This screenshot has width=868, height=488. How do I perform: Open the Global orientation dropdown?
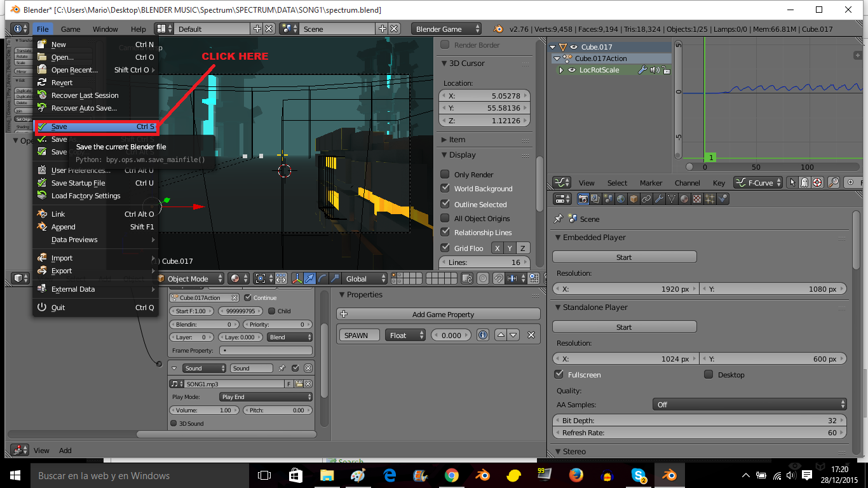pos(363,278)
